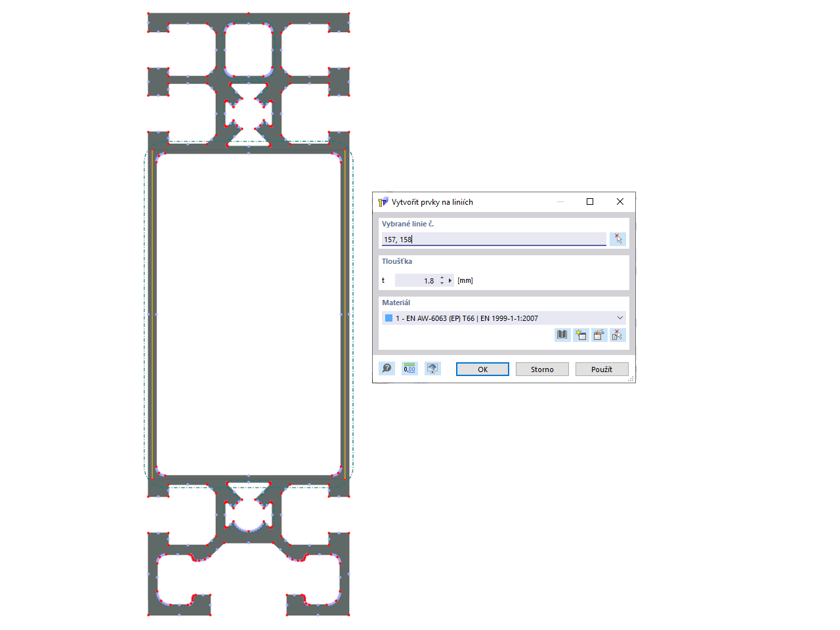840x630 pixels.
Task: Maximize the Vytvořit prvky na liniích dialog
Action: tap(590, 201)
